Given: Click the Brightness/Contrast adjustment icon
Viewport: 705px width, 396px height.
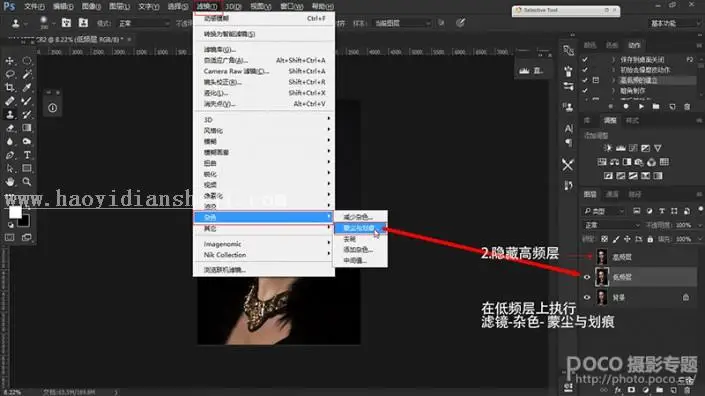Looking at the screenshot, I should pos(608,148).
